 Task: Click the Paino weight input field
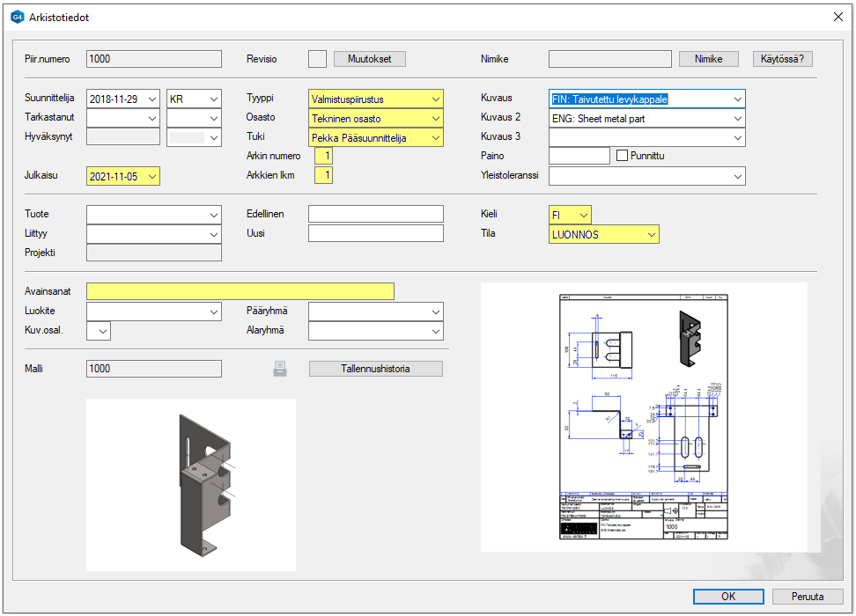579,156
